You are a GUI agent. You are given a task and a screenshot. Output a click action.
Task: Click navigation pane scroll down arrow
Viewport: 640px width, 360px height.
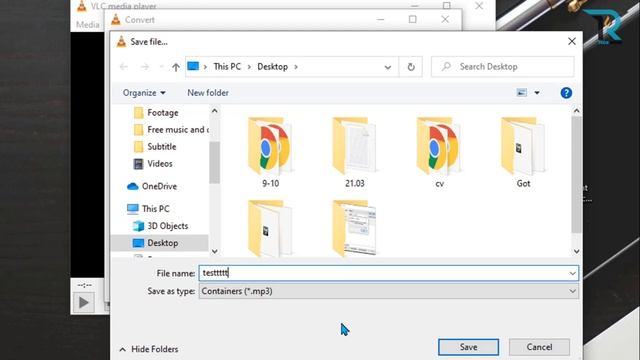(215, 251)
